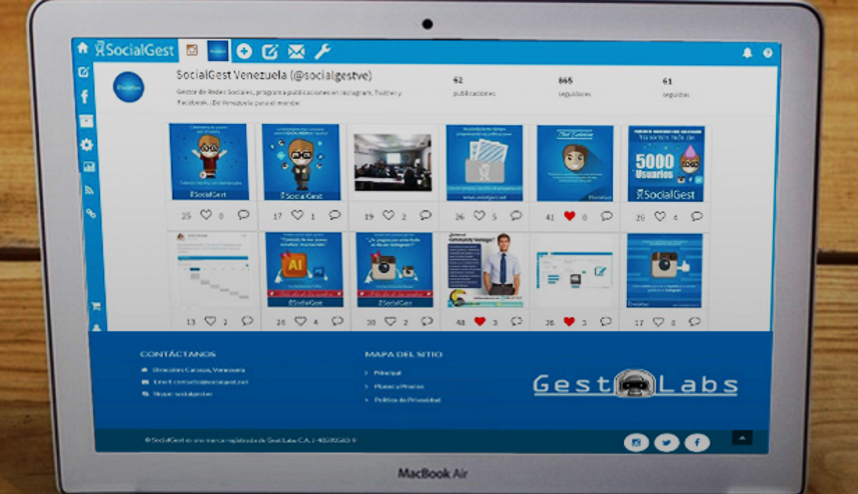Open the folder with documents post
Image resolution: width=858 pixels, height=494 pixels.
484,162
